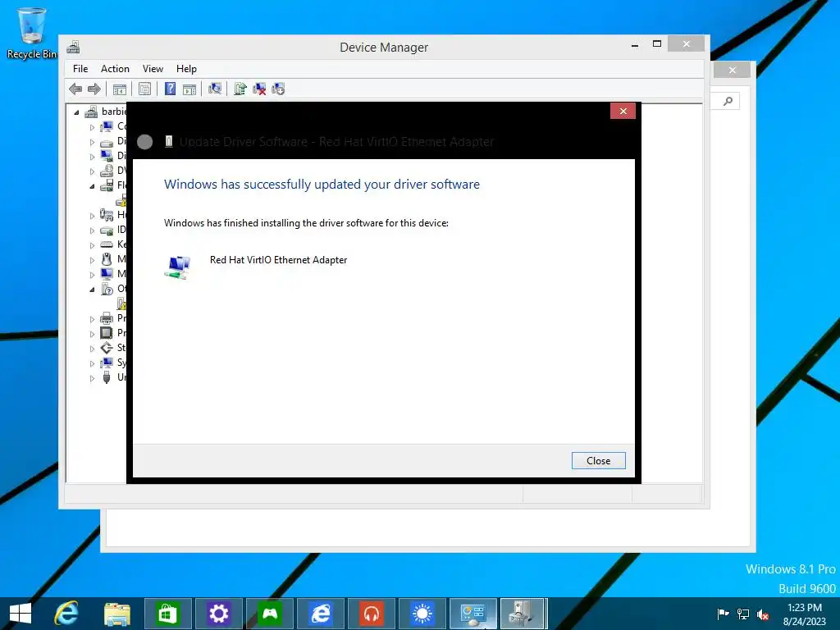Open the purple PC Settings gear in taskbar
The width and height of the screenshot is (840, 630).
tap(218, 614)
